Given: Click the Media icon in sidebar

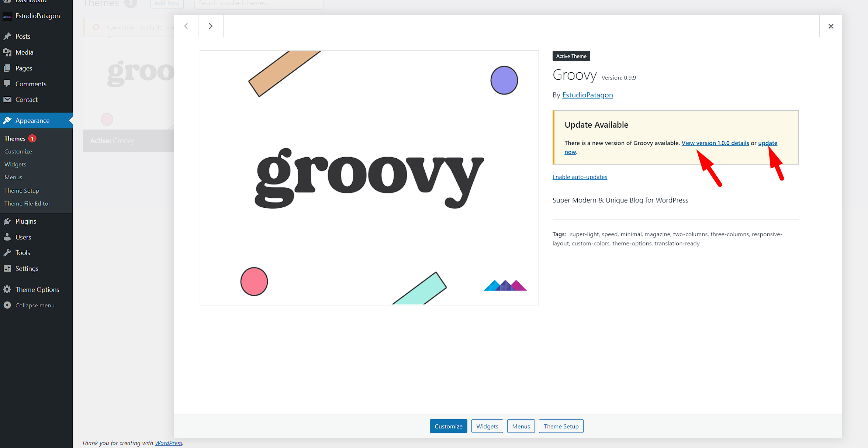Looking at the screenshot, I should (7, 51).
